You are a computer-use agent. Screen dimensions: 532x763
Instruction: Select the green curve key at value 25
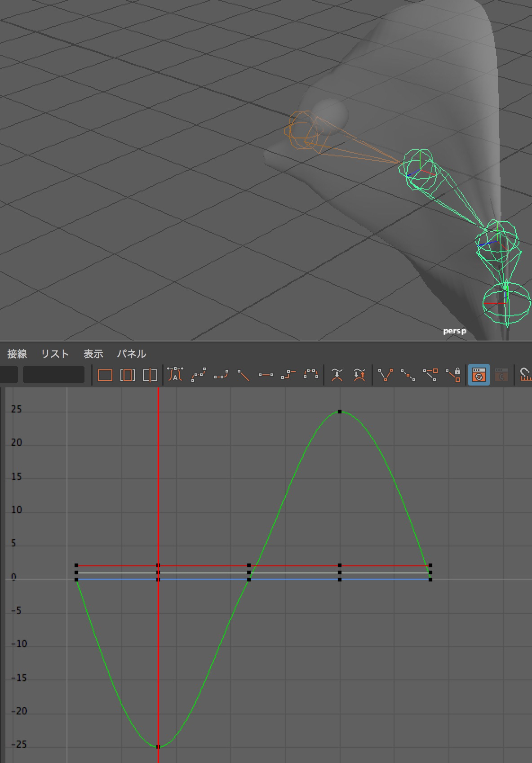pyautogui.click(x=340, y=412)
